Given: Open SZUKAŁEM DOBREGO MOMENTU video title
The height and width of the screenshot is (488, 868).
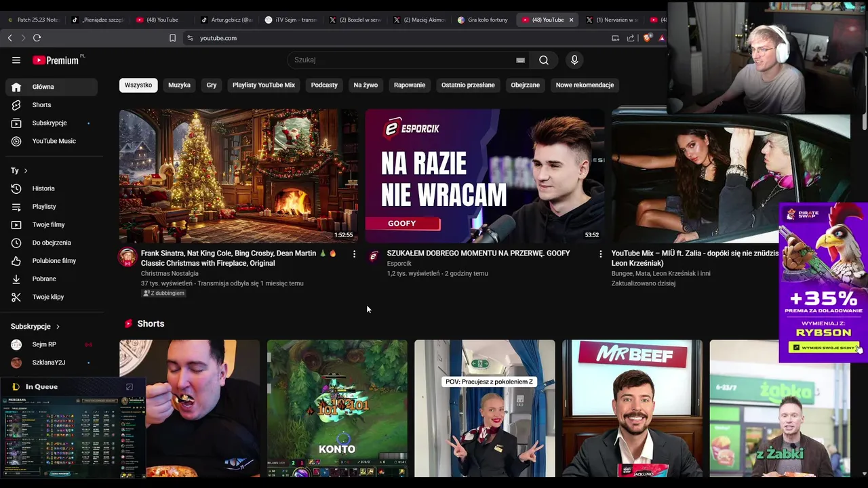Looking at the screenshot, I should [x=478, y=253].
